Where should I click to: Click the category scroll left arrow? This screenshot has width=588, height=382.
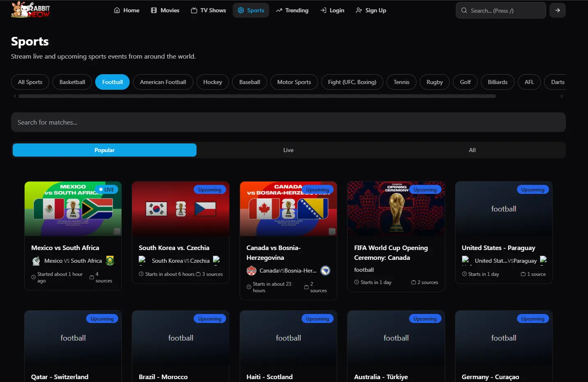click(x=15, y=96)
